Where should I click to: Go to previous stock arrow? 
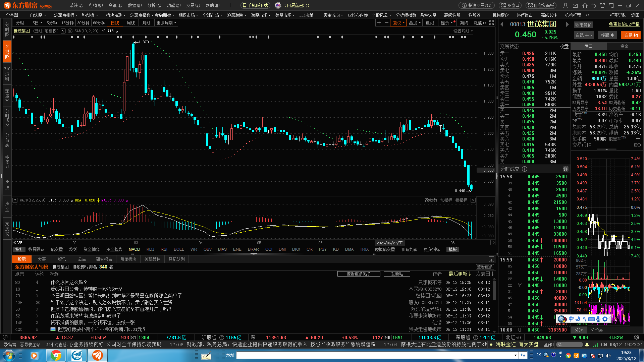pyautogui.click(x=502, y=24)
